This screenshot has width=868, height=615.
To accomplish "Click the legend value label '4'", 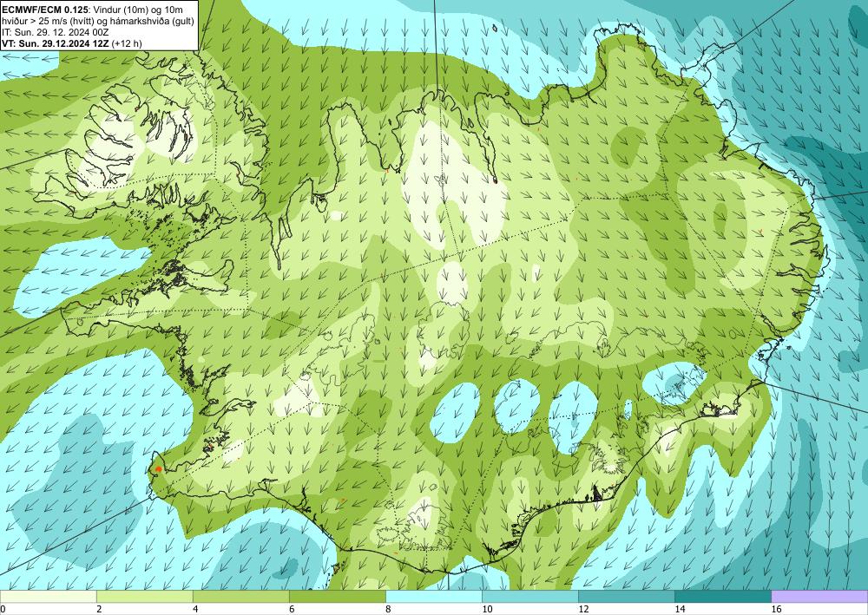I will point(194,610).
